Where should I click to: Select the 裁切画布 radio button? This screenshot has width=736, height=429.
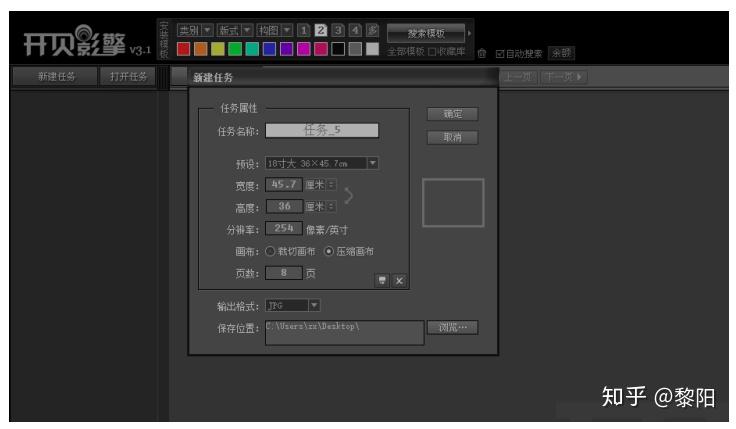point(270,252)
